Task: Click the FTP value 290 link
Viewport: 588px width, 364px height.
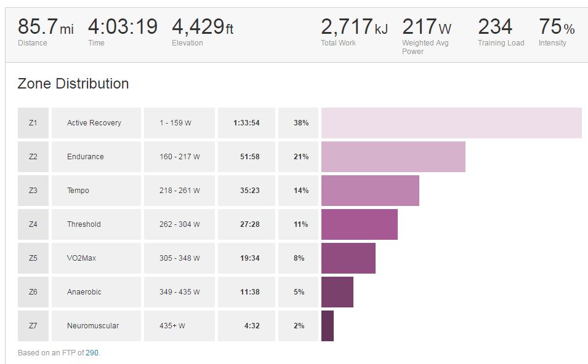Action: coord(91,353)
